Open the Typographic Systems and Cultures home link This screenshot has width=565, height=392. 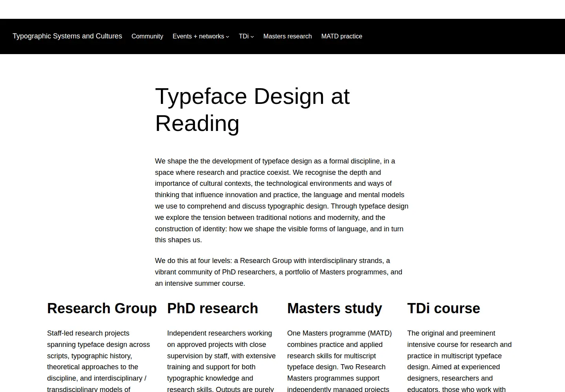(67, 36)
